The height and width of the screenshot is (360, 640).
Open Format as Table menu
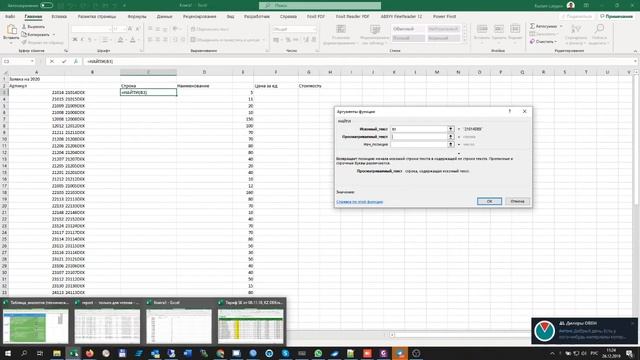(375, 34)
